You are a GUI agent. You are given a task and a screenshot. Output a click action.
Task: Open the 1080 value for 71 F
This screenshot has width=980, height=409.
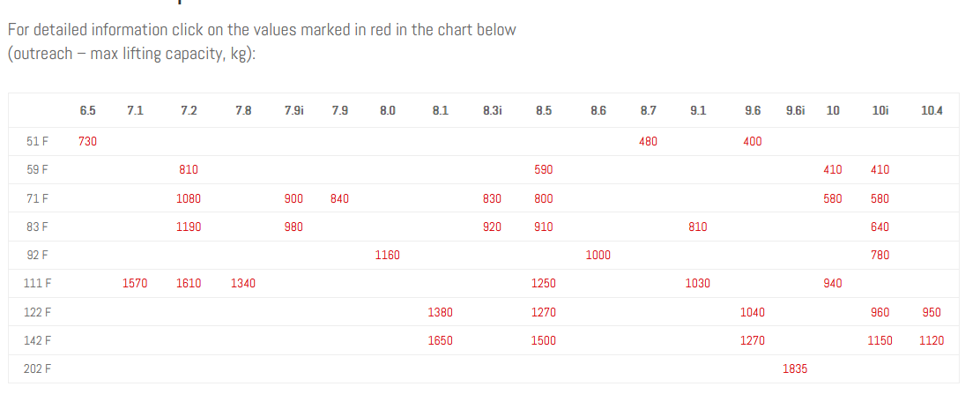click(x=189, y=199)
